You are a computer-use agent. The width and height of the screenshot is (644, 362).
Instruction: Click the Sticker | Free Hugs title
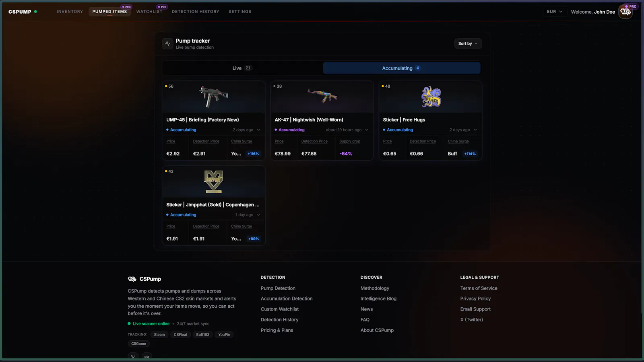pyautogui.click(x=404, y=120)
